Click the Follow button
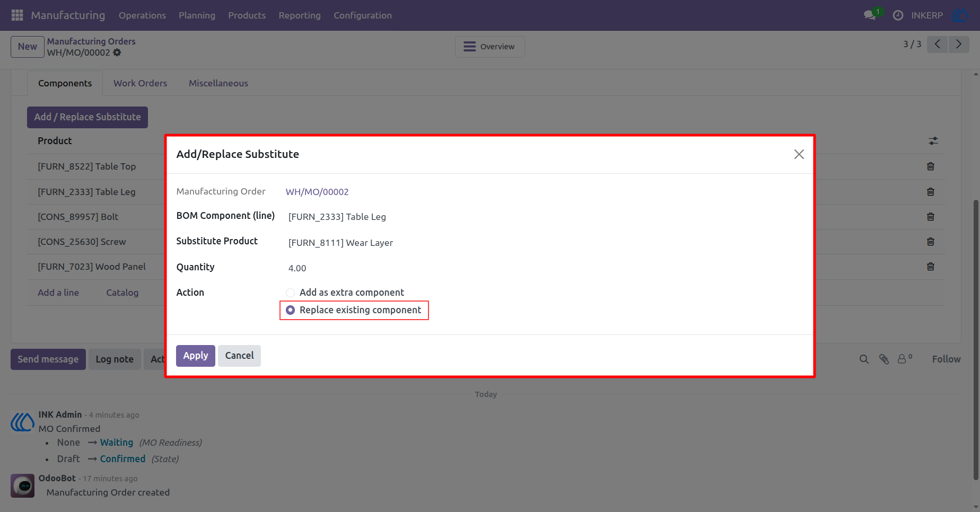Screen dimensions: 980x512 coord(946,359)
